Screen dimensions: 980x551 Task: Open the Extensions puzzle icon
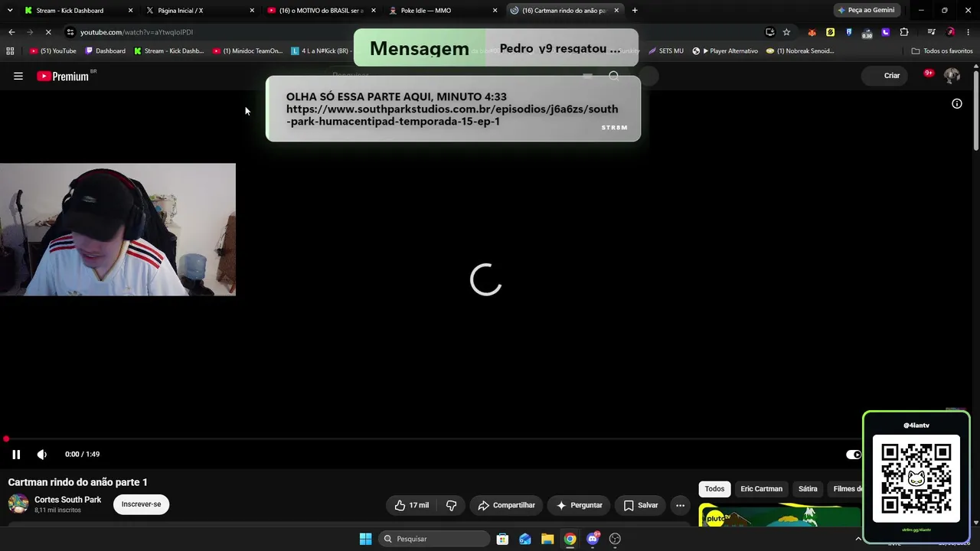(x=904, y=32)
